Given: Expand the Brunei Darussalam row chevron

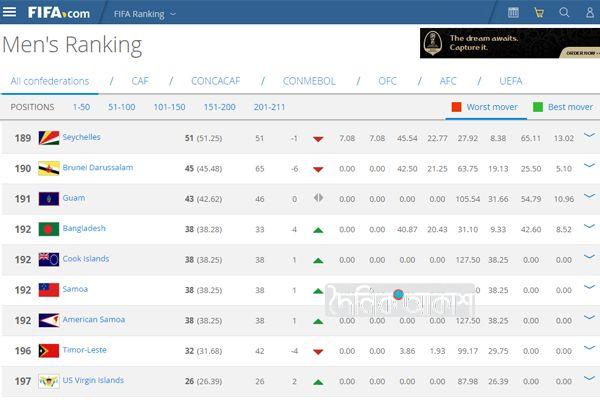Looking at the screenshot, I should coord(588,166).
